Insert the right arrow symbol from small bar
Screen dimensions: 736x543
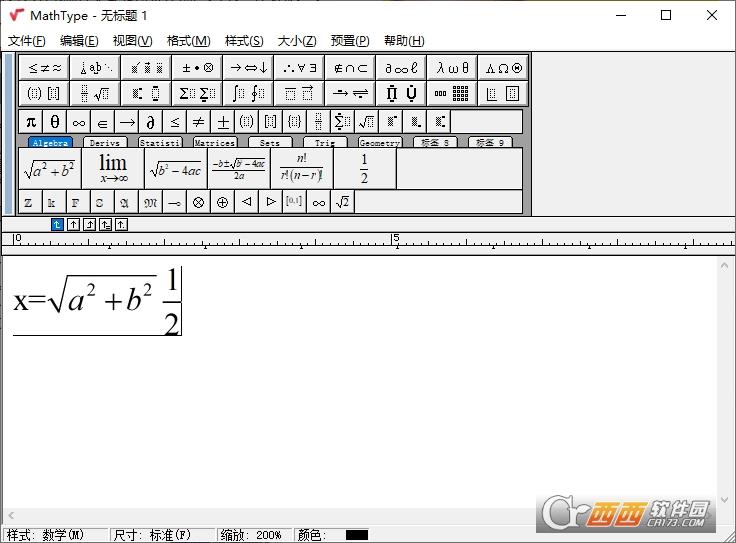coord(127,122)
